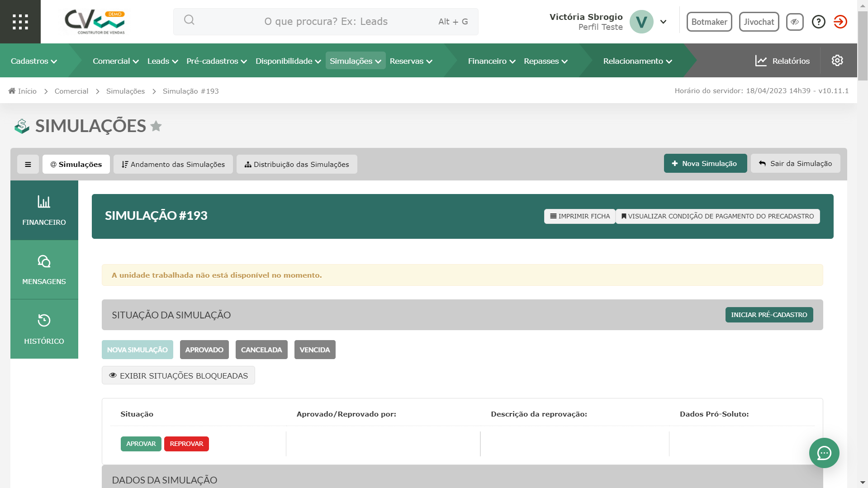The width and height of the screenshot is (868, 488).
Task: Open the settings gear icon
Action: (x=837, y=61)
